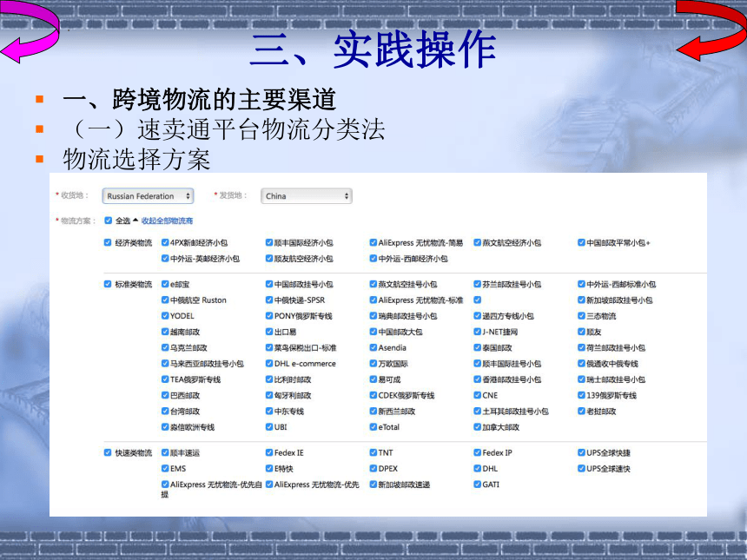
Task: Uncheck J-NET捷网
Action: pos(478,332)
